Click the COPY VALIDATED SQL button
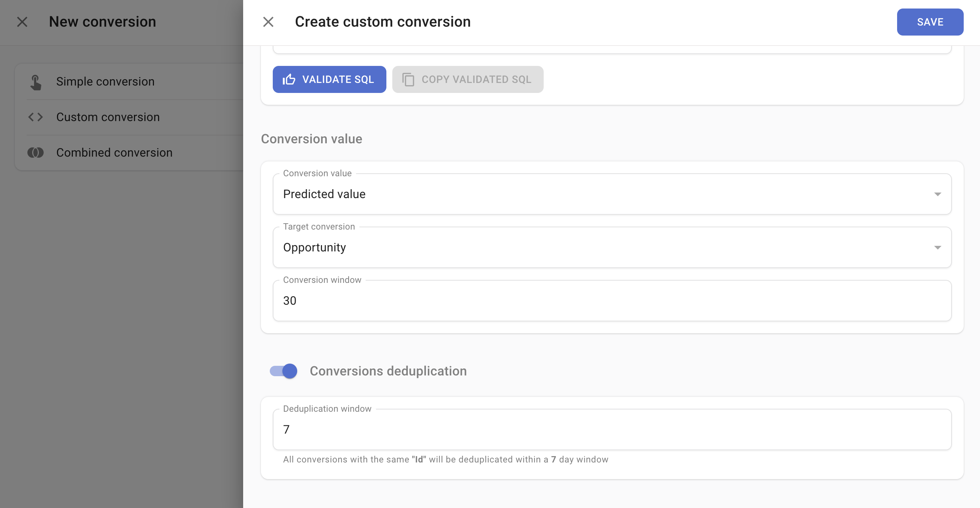The height and width of the screenshot is (508, 980). [x=467, y=79]
